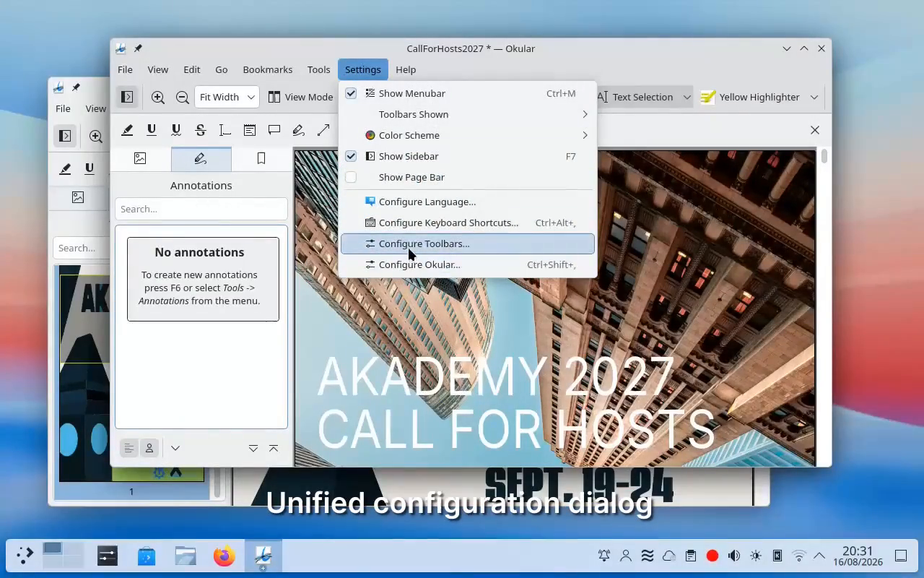Toggle sidebar button in front Okular toolbar
Viewport: 924px width, 578px height.
pos(127,97)
